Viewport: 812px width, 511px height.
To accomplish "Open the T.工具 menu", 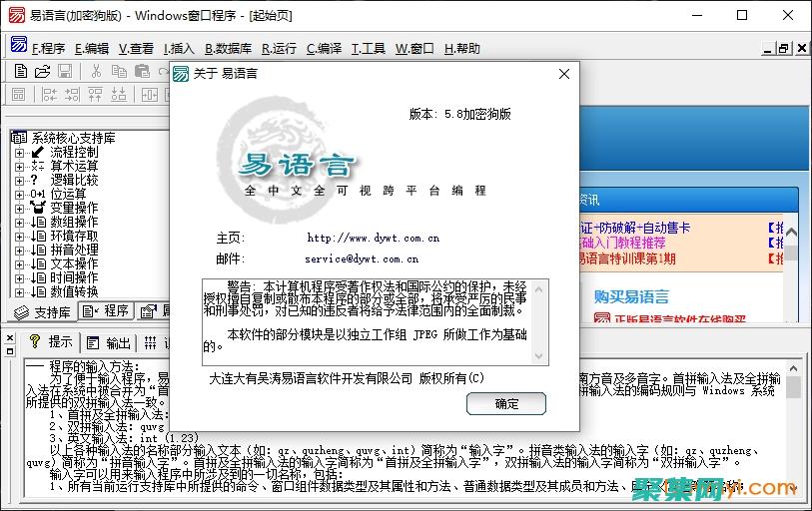I will pos(369,49).
